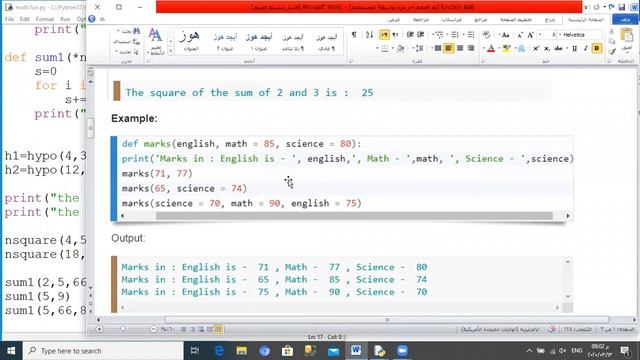Click the Change Case Aa icon
Screen dimensions: 640x360
click(x=505, y=35)
